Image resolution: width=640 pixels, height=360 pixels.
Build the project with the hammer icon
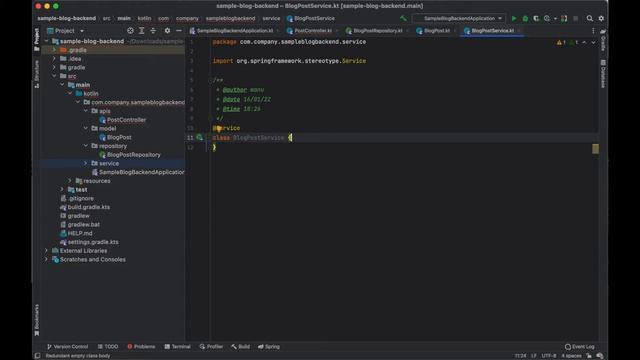tap(403, 18)
